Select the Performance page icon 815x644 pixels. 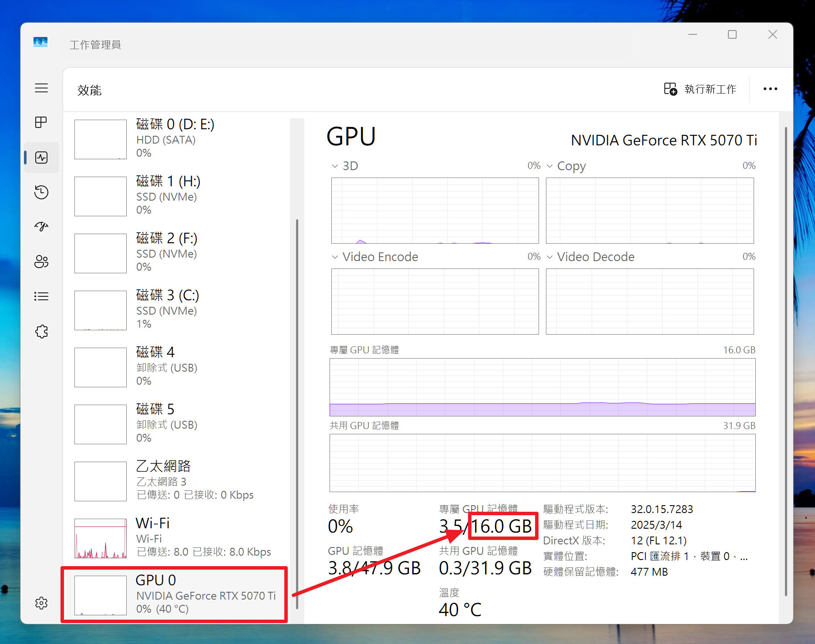click(41, 158)
